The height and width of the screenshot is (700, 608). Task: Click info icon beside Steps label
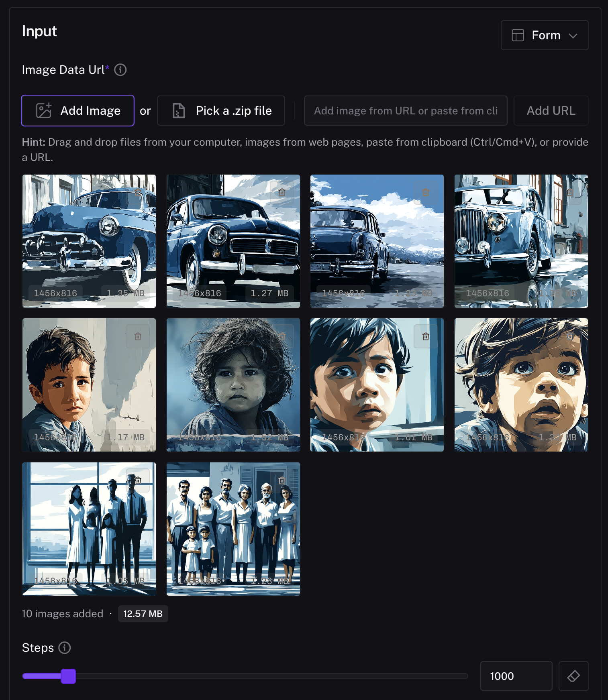[65, 647]
